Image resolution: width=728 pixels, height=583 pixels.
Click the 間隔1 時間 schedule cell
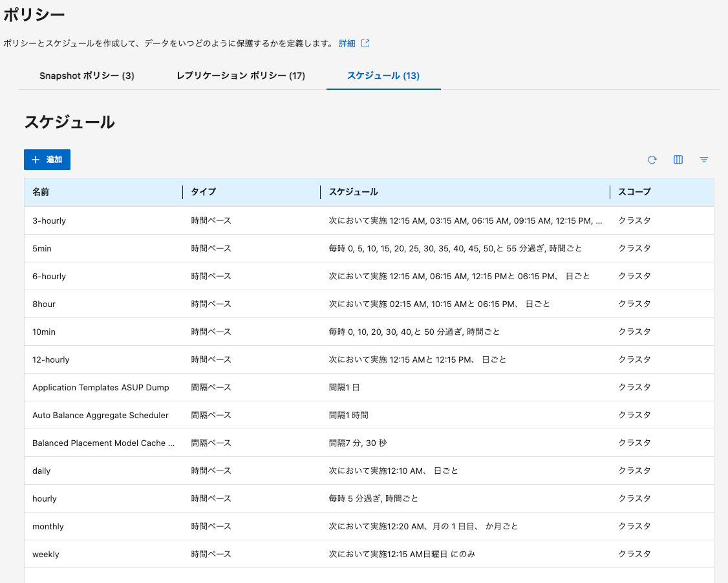click(x=348, y=416)
